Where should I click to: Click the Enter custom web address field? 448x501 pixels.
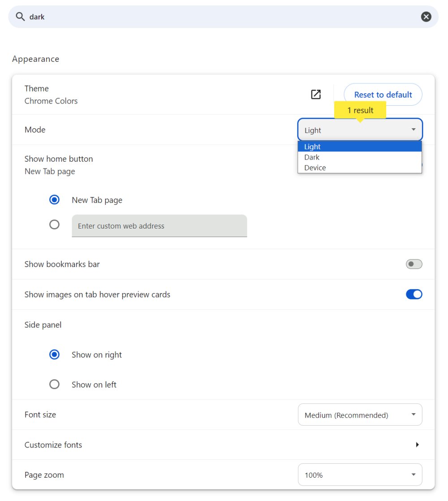click(x=159, y=225)
